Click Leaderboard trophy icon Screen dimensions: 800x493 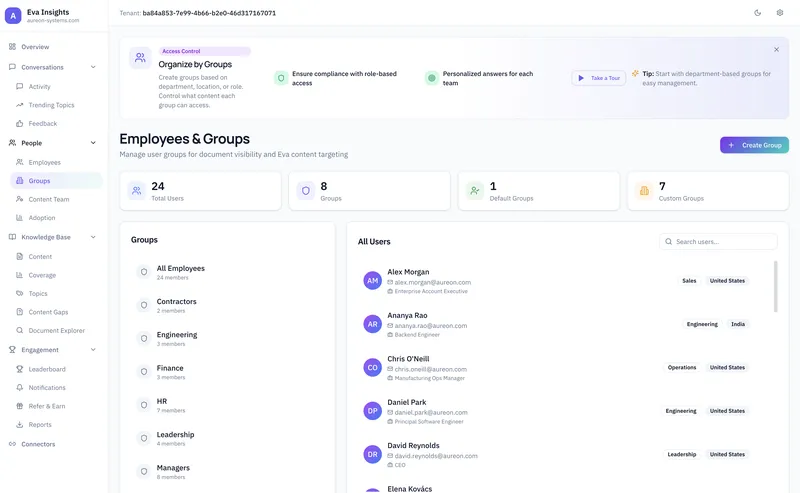(19, 368)
